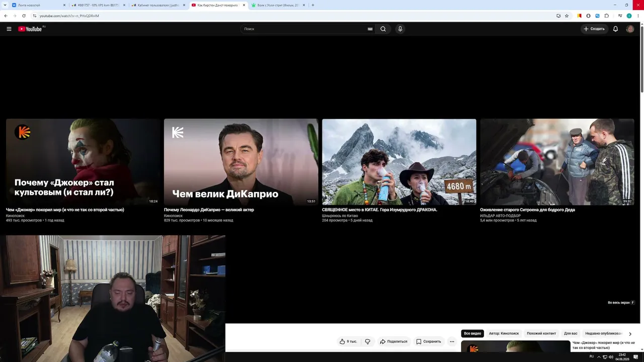Open the Chrome profile icon
Image resolution: width=644 pixels, height=362 pixels.
pos(629,16)
